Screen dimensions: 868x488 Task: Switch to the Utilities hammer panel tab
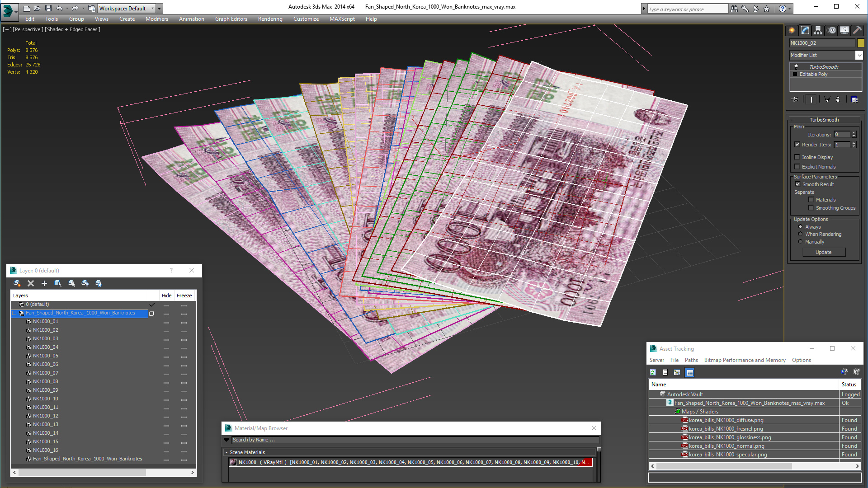coord(857,30)
